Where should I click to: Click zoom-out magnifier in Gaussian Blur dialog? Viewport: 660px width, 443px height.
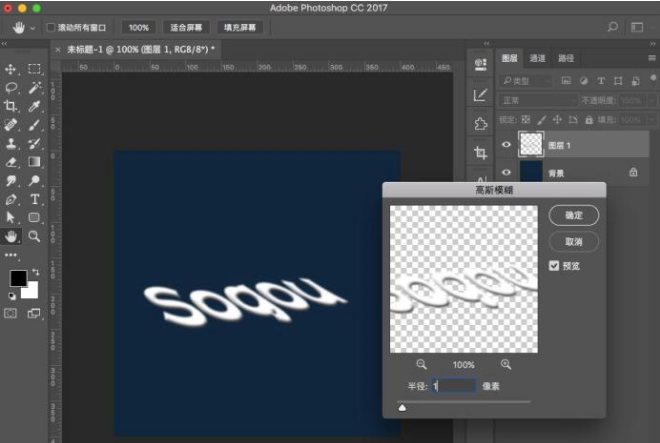[x=421, y=365]
